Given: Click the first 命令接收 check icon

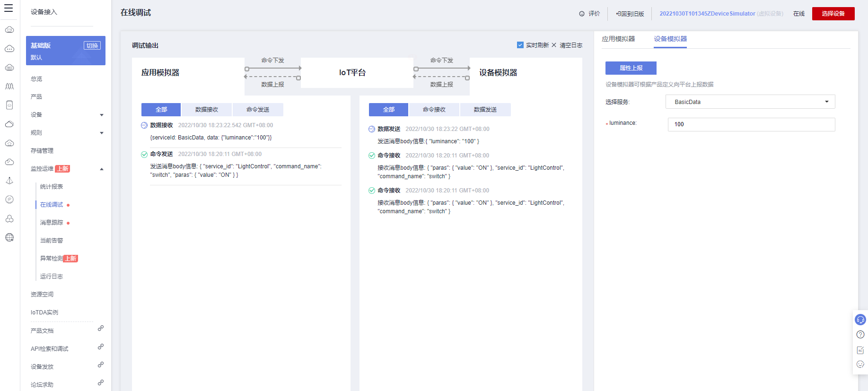Looking at the screenshot, I should tap(372, 156).
